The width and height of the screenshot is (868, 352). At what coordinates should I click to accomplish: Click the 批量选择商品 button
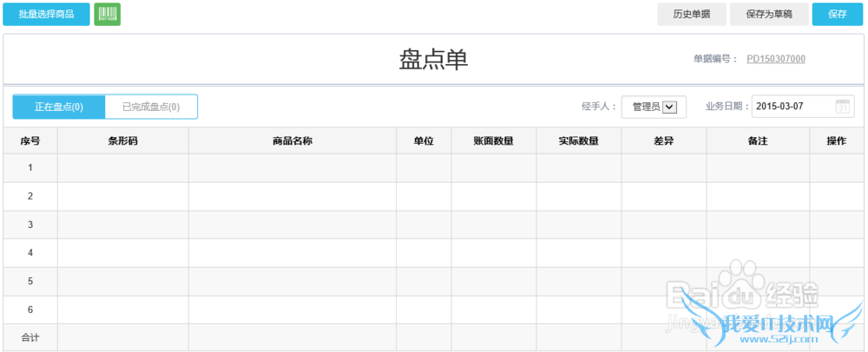[46, 14]
